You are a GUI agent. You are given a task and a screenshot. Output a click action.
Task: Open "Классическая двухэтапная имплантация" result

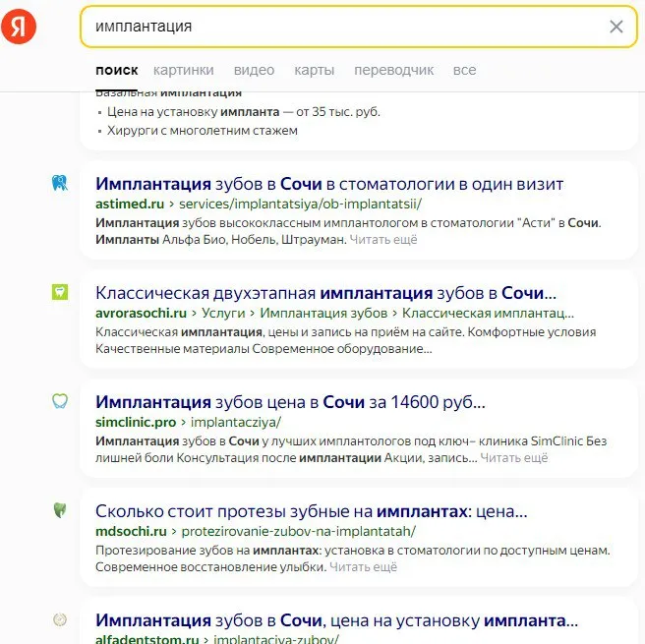point(325,293)
